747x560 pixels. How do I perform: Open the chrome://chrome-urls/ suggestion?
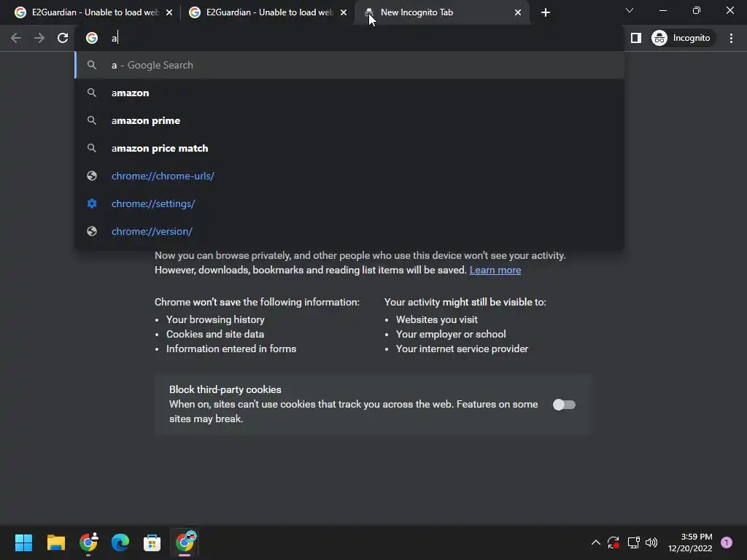[x=349, y=176]
